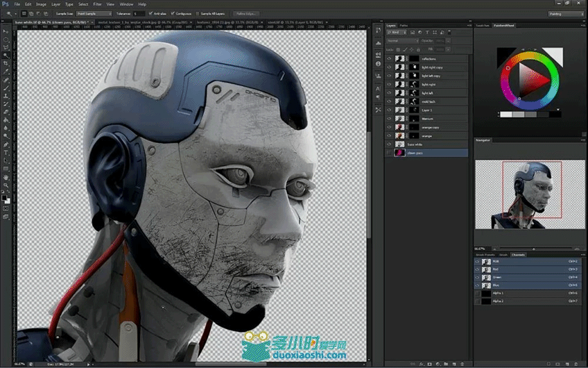588x368 pixels.
Task: Open the layer blend mode dropdown
Action: tap(402, 40)
